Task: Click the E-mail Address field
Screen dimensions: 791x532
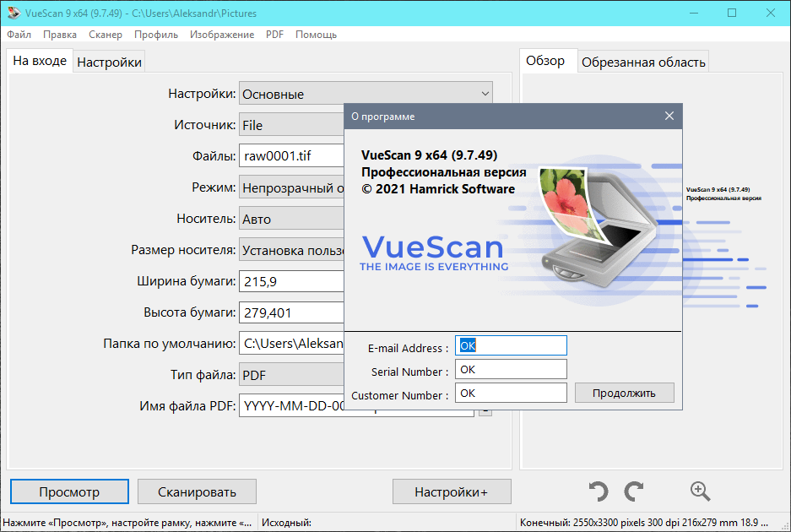Action: (x=511, y=345)
